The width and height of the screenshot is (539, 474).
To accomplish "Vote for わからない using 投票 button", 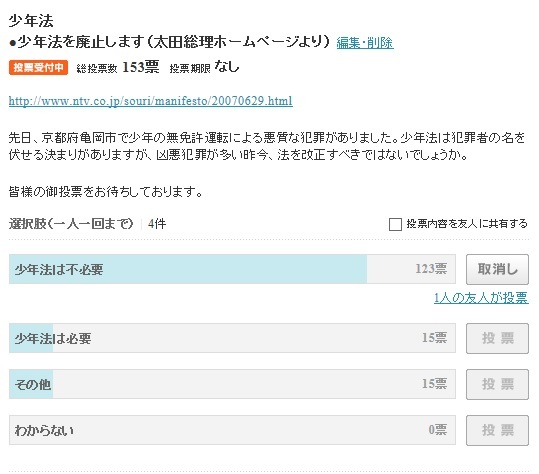I will [x=497, y=430].
